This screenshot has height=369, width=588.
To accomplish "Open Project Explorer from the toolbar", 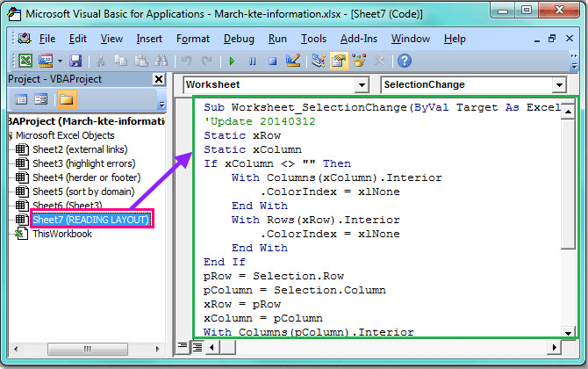I will [x=318, y=61].
